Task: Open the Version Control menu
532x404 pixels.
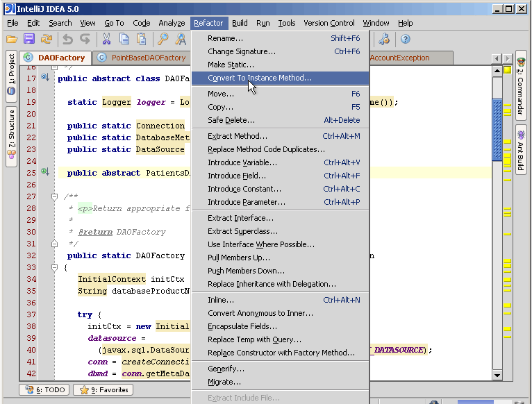Action: tap(329, 23)
